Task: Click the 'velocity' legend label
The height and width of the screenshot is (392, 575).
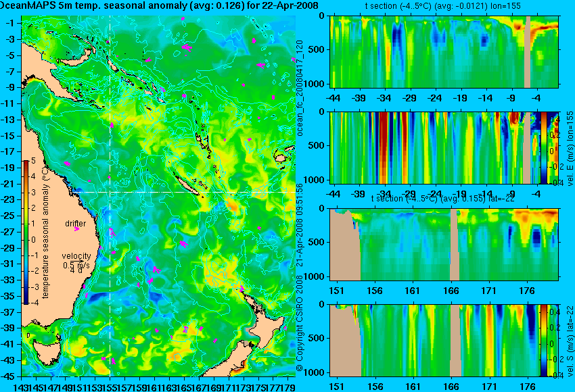Action: click(x=76, y=255)
